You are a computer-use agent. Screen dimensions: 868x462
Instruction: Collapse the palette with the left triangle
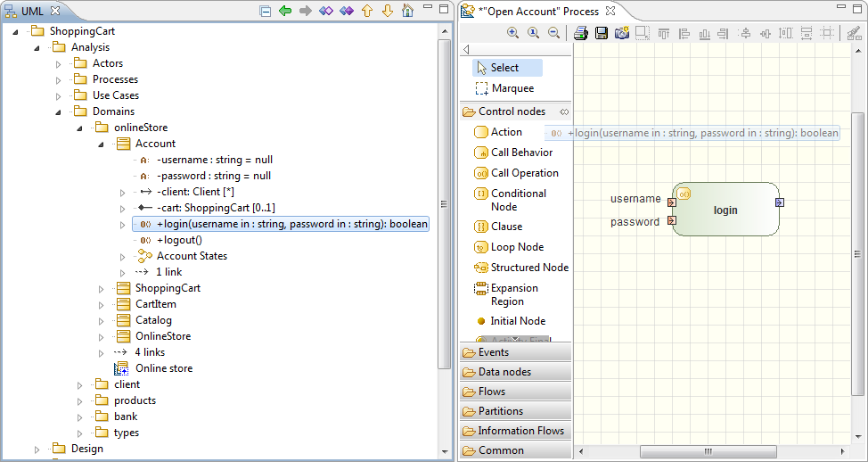pos(466,49)
